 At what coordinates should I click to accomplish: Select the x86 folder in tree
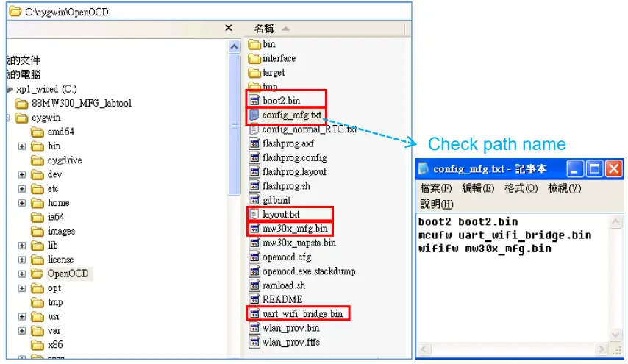click(55, 345)
